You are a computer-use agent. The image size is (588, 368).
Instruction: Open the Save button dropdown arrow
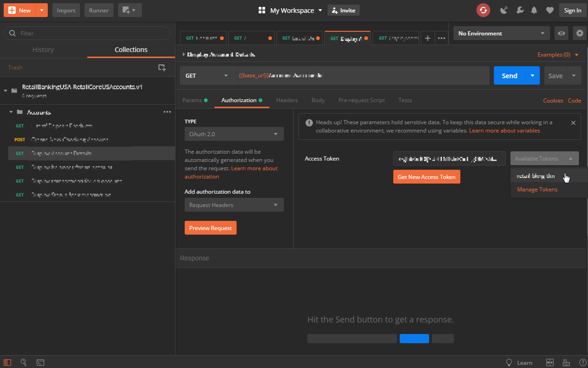click(x=574, y=75)
